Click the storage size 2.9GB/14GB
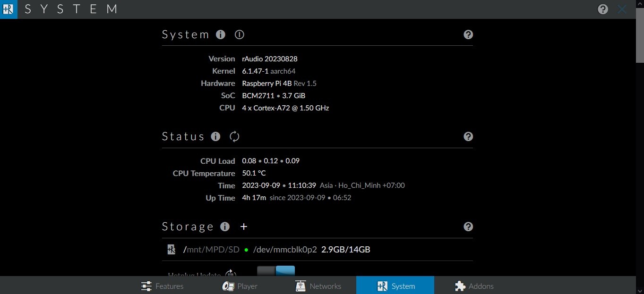 346,250
